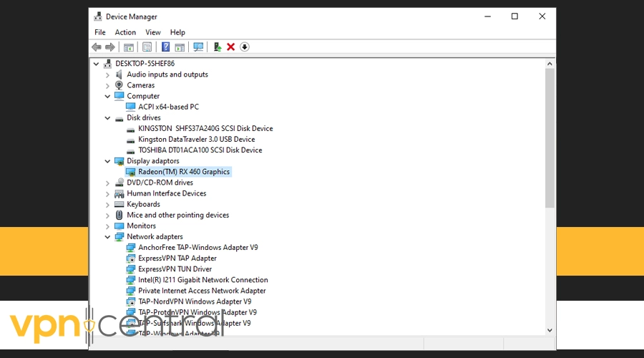Click the Human Interface Devices icon
Viewport: 644px width, 358px height.
tap(119, 193)
